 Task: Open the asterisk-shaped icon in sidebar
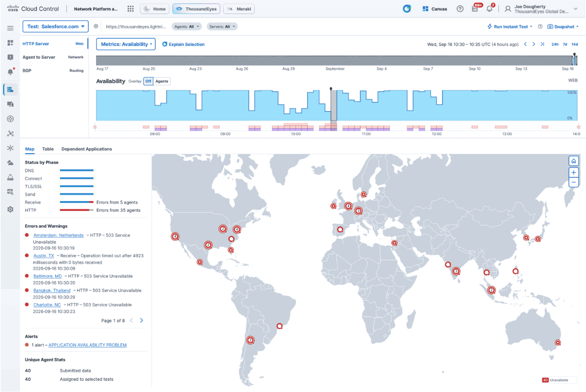coord(10,148)
